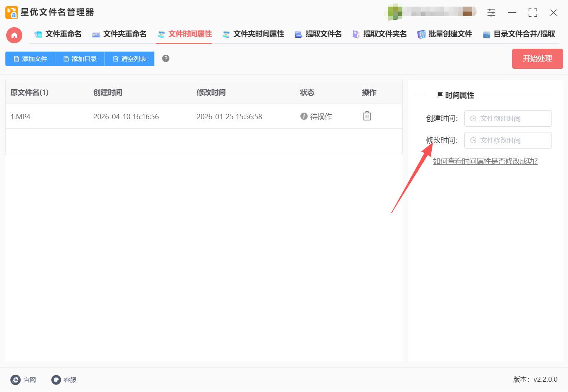Click the 2026-04-10 16:16:56 creation time cell
The image size is (568, 392).
point(126,117)
